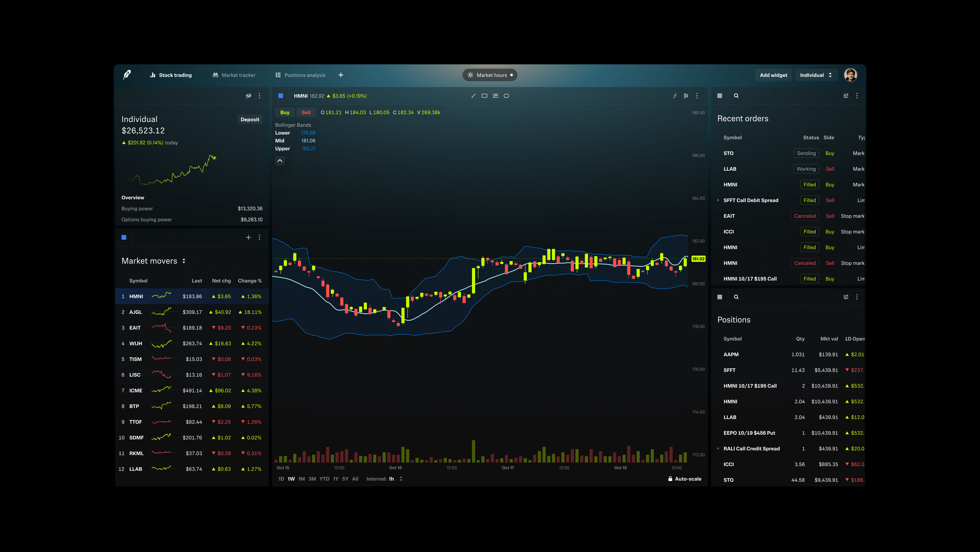Toggle the Market hours indicator
The width and height of the screenshot is (980, 552).
[490, 75]
